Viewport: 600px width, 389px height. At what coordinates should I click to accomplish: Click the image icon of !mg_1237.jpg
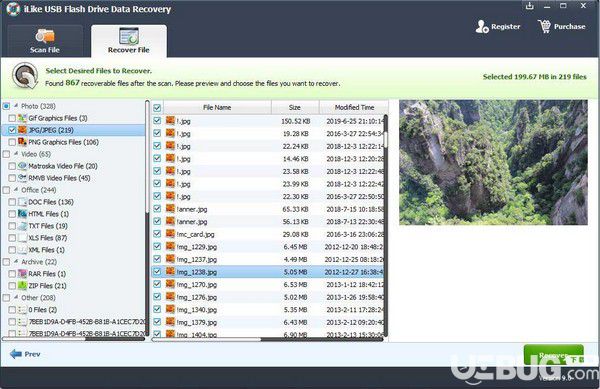coord(170,259)
